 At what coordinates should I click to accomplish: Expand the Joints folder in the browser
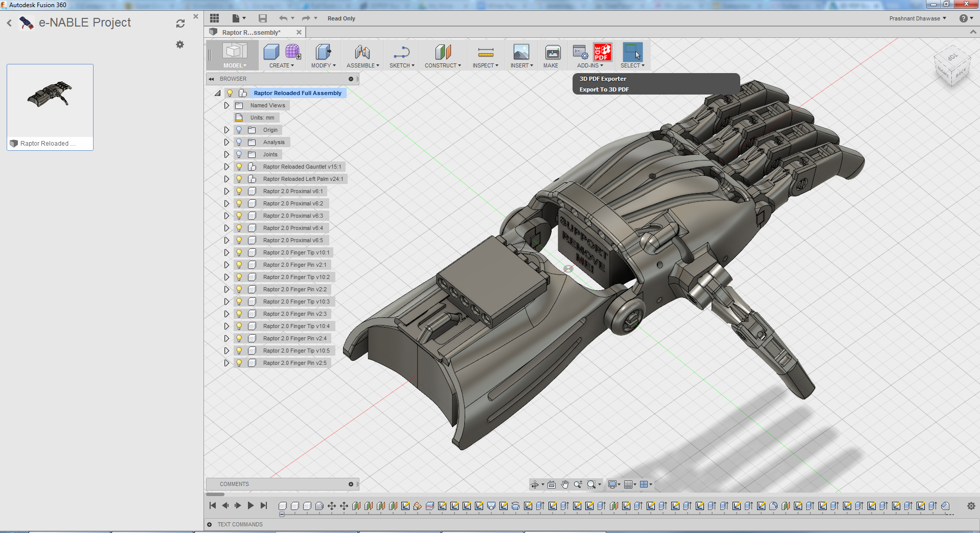(x=226, y=154)
